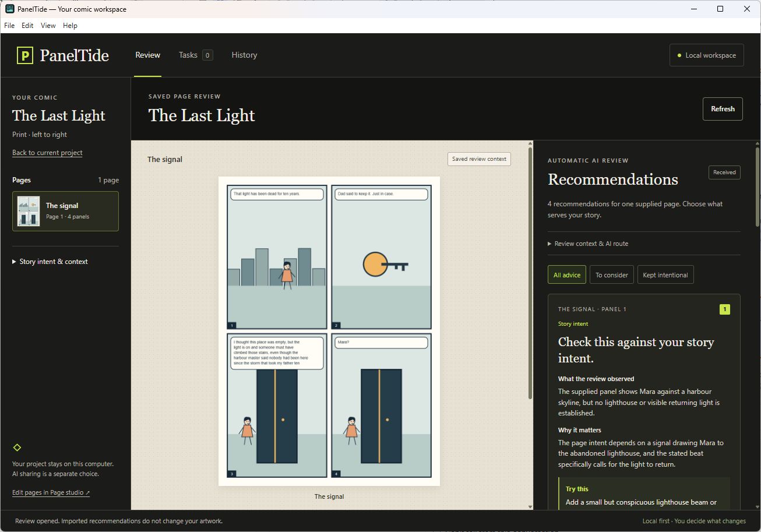
Task: Click the page preview vertical scrollbar
Action: click(530, 274)
